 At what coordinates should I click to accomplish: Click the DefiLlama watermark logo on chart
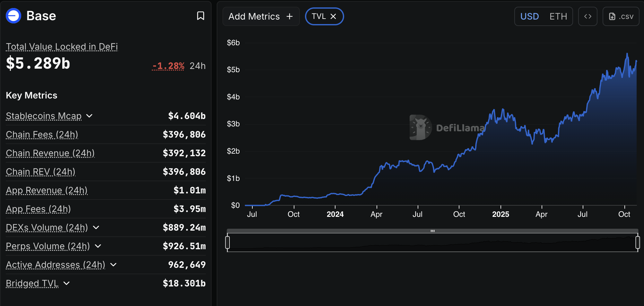click(420, 127)
